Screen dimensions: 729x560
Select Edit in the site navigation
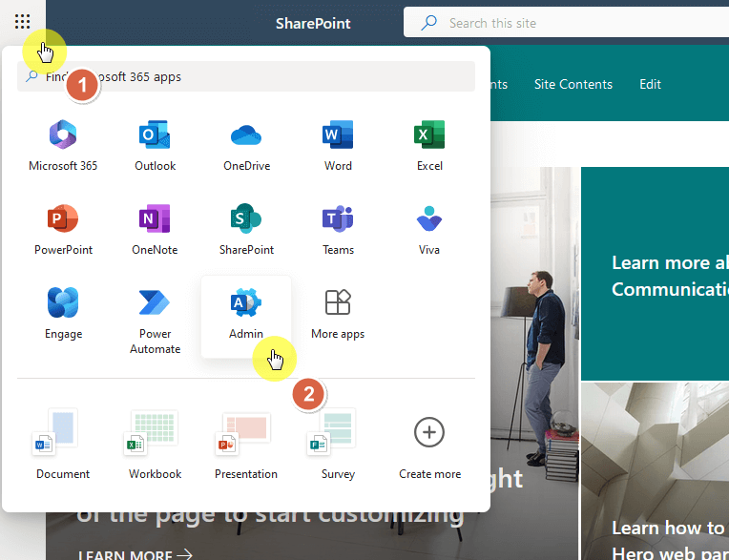650,84
